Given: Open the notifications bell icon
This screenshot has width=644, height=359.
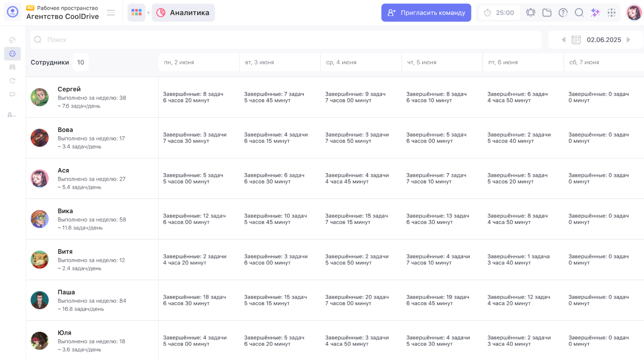Looking at the screenshot, I should tap(530, 13).
